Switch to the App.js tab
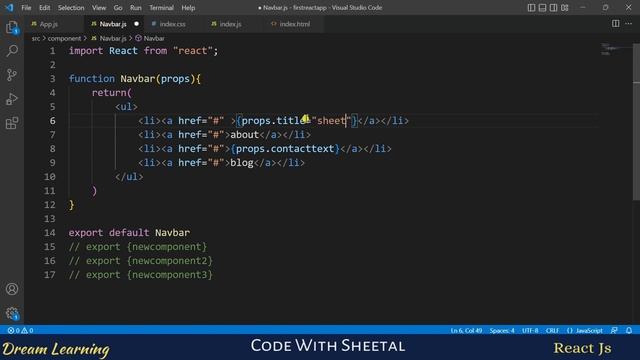Image resolution: width=640 pixels, height=360 pixels. pos(49,24)
